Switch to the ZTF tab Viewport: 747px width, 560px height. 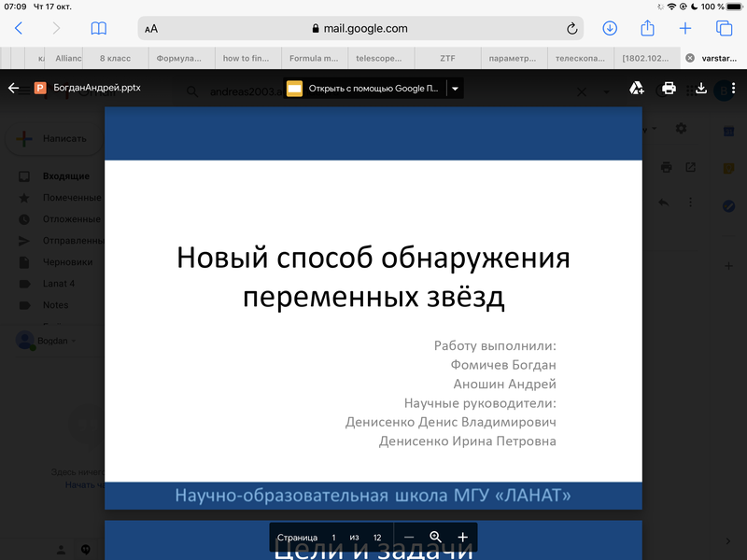pyautogui.click(x=448, y=58)
